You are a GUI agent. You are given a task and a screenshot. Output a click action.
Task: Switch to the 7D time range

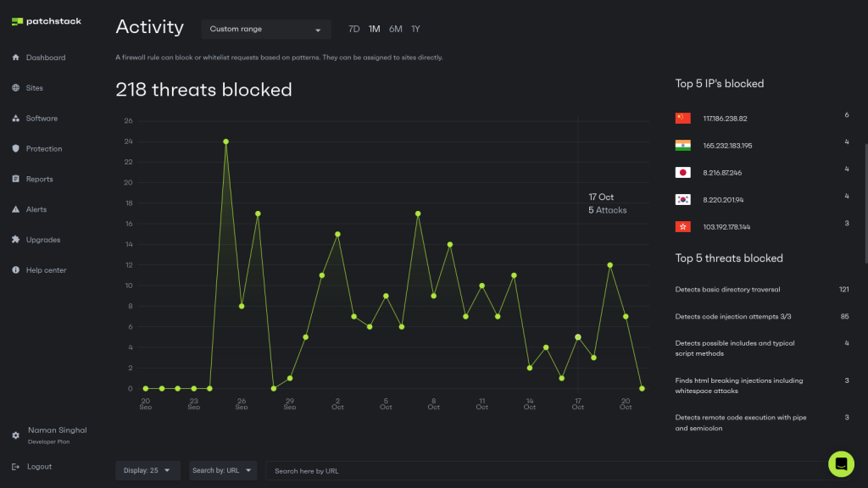354,29
